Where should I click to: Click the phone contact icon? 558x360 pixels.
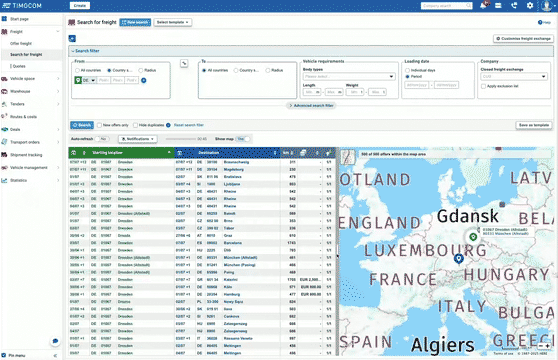click(x=514, y=5)
